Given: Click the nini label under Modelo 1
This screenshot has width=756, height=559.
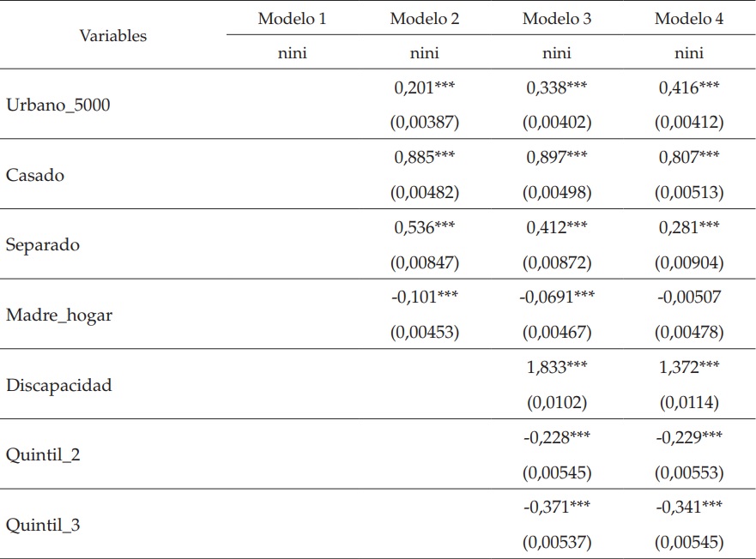Looking at the screenshot, I should [293, 53].
